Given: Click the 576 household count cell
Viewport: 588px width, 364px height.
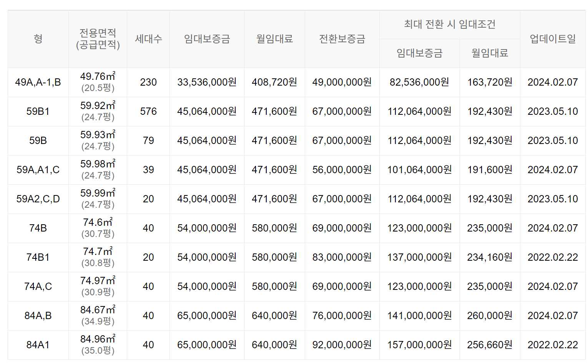Looking at the screenshot, I should tap(148, 111).
